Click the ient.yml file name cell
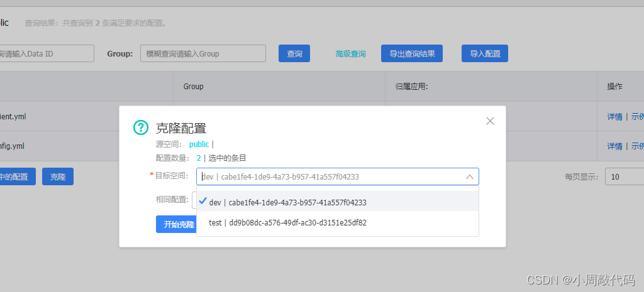The height and width of the screenshot is (292, 644). point(13,116)
